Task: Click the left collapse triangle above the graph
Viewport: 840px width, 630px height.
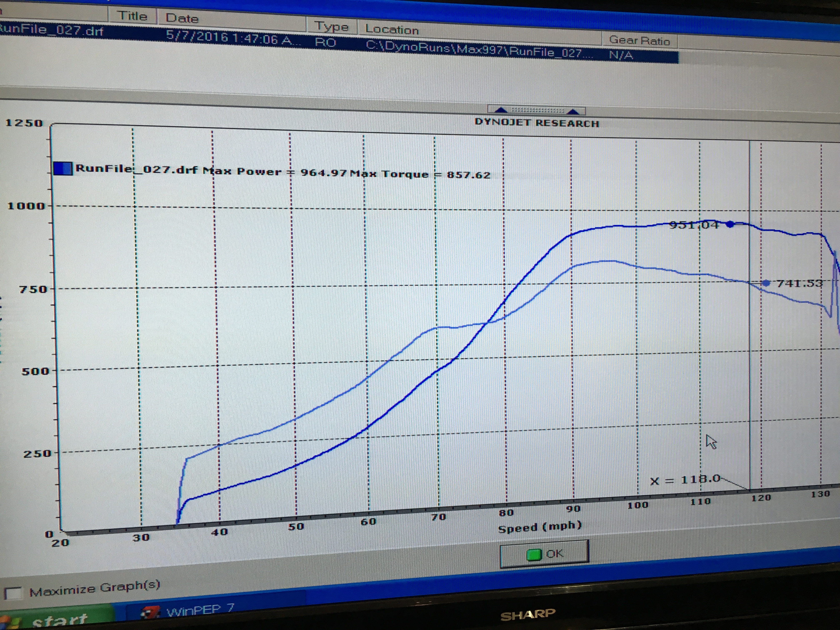Action: pyautogui.click(x=501, y=110)
